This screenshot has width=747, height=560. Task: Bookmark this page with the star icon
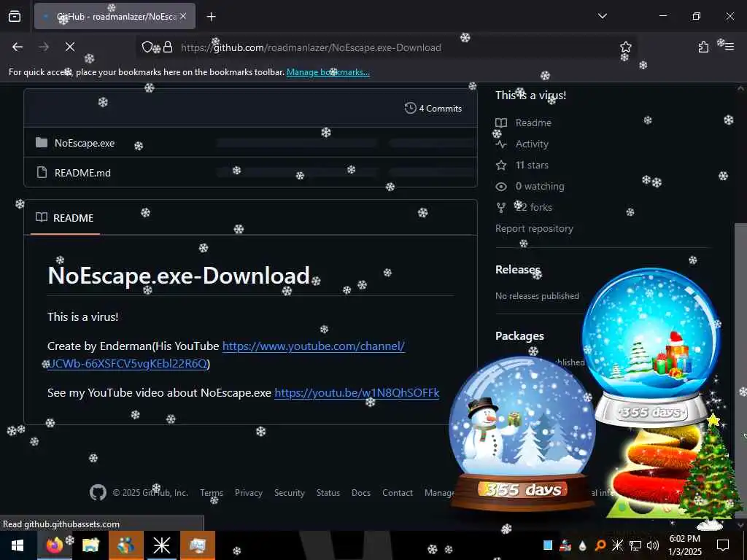point(625,47)
